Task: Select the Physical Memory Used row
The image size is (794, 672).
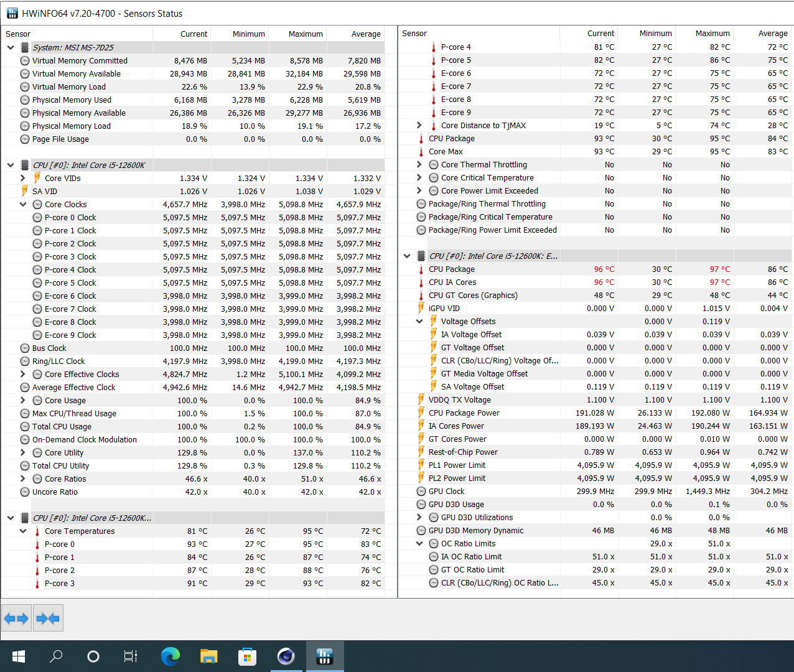Action: (193, 100)
